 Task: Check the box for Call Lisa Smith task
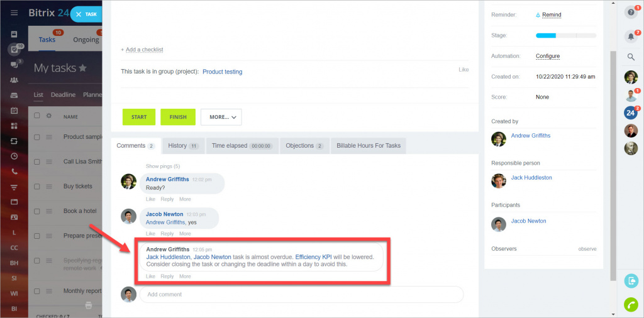click(x=36, y=162)
